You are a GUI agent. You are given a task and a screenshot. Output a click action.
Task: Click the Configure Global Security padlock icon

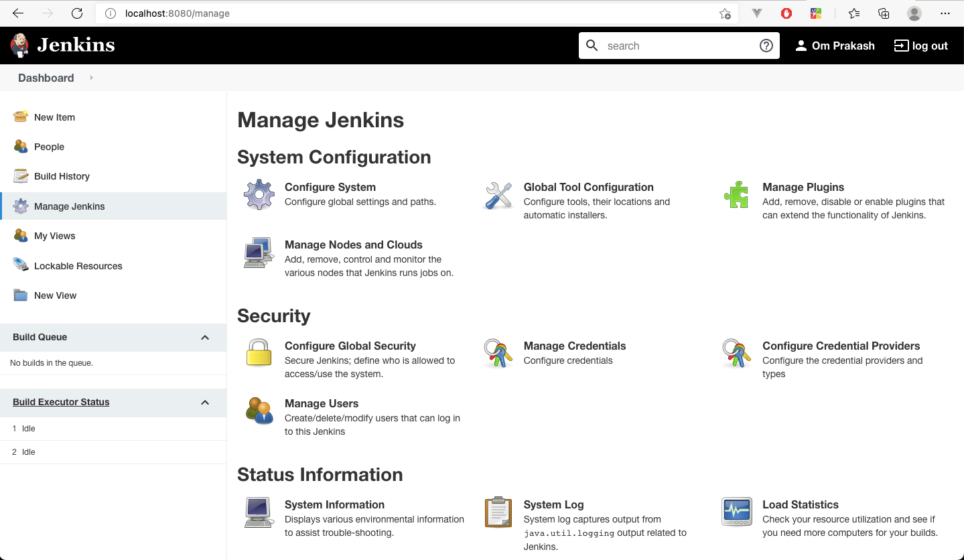click(x=259, y=353)
